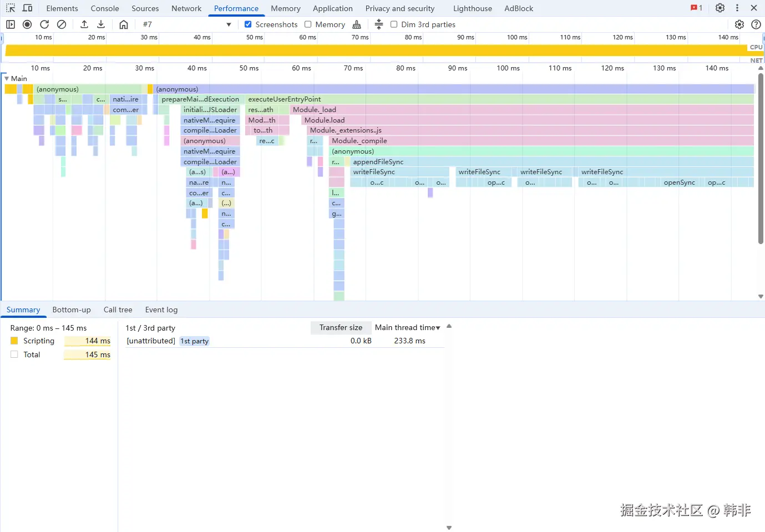Click the 1st / 3rd party heading
The image size is (765, 532).
[x=150, y=328]
